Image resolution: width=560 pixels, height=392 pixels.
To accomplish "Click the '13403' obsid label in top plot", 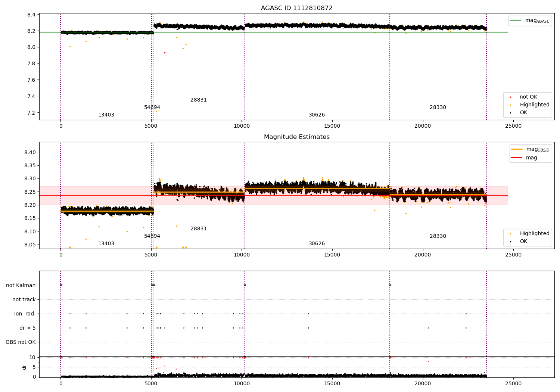I will (x=106, y=115).
